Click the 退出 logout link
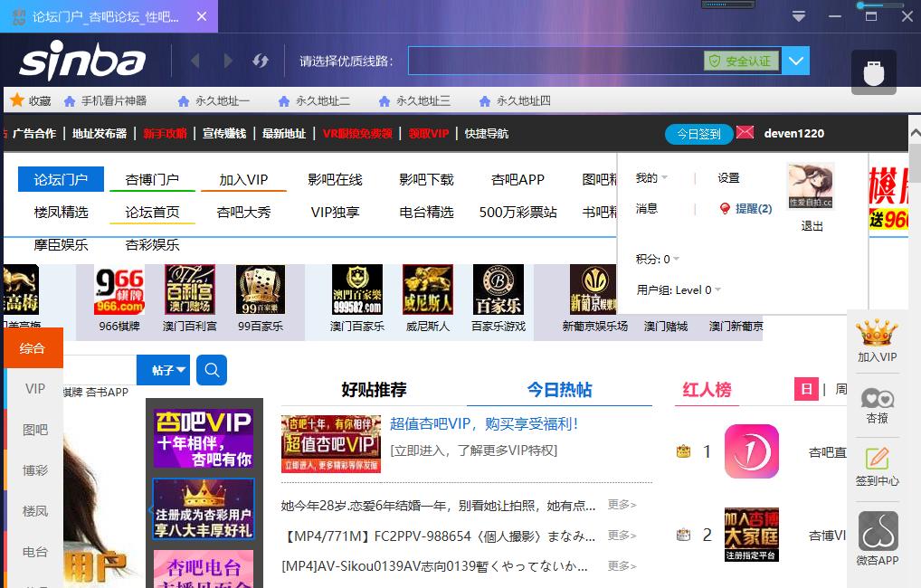This screenshot has height=588, width=921. (x=812, y=225)
